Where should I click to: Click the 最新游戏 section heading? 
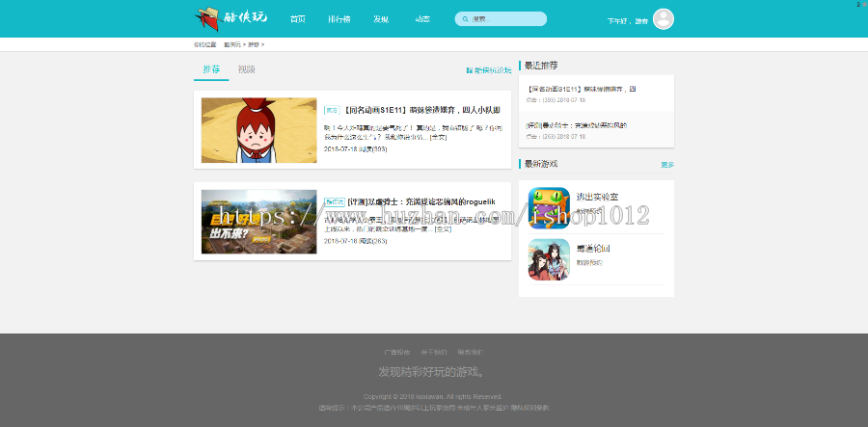[541, 164]
